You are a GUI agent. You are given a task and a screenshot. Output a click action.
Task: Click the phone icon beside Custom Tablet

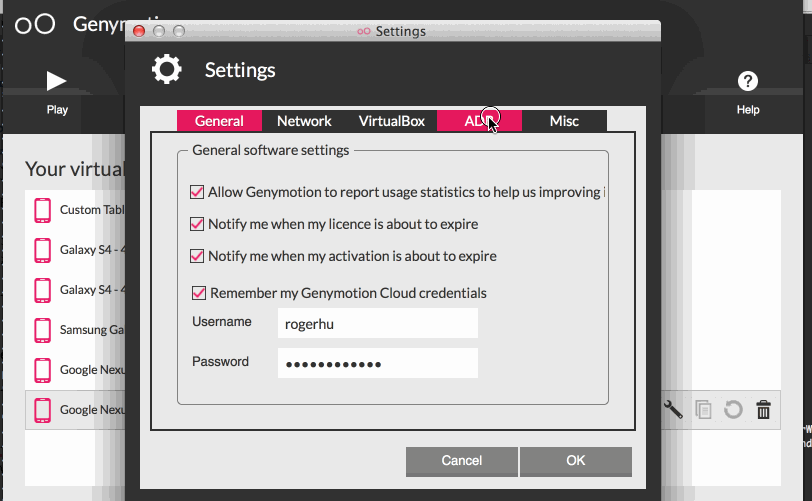42,210
